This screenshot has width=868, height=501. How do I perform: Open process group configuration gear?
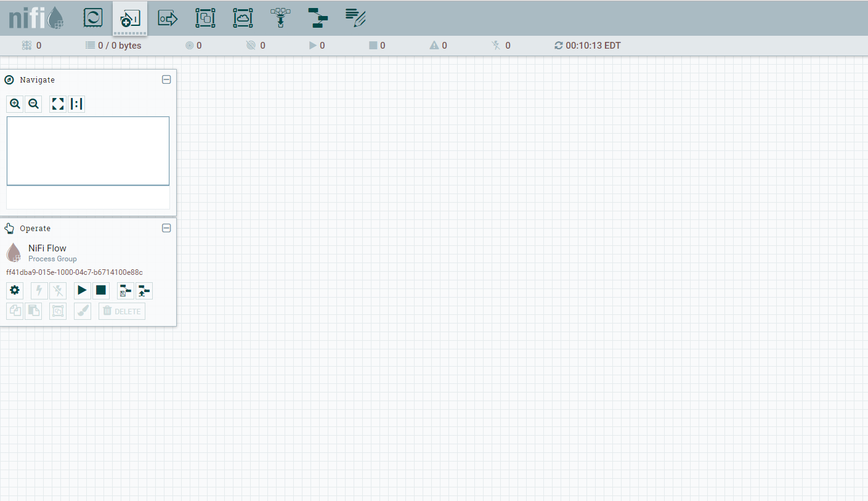pyautogui.click(x=15, y=290)
